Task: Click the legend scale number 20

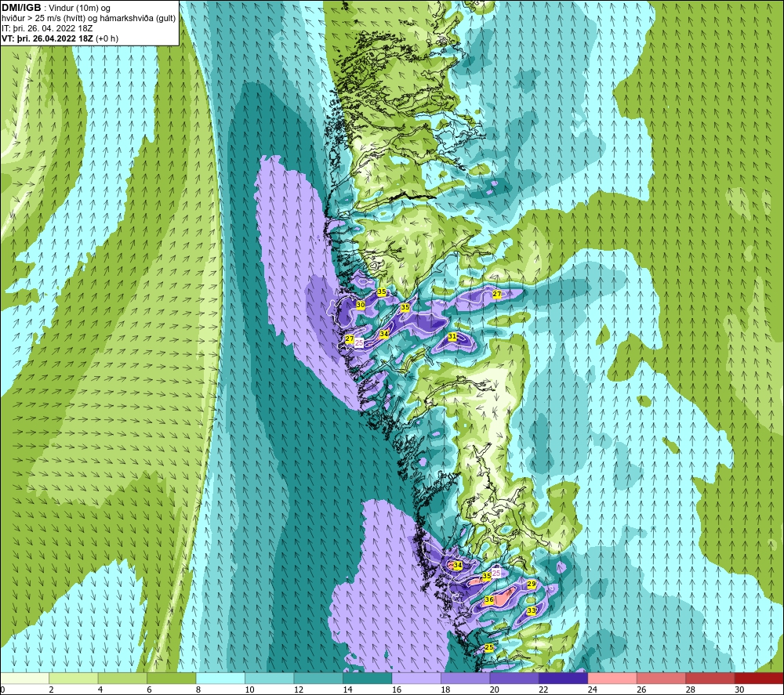Action: 495,690
